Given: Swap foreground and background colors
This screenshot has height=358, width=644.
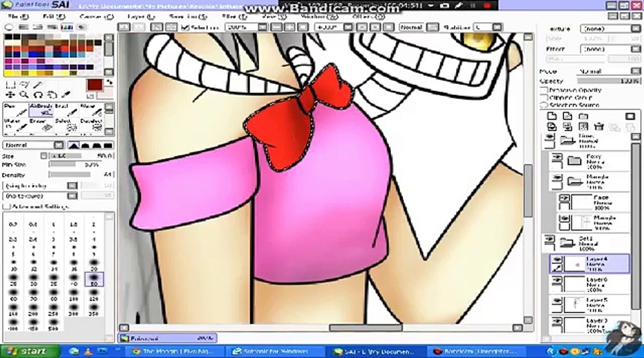Looking at the screenshot, I should (109, 82).
